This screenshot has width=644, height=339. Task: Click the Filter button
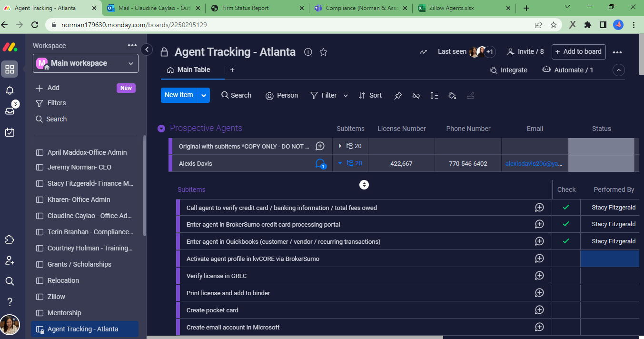click(x=324, y=95)
